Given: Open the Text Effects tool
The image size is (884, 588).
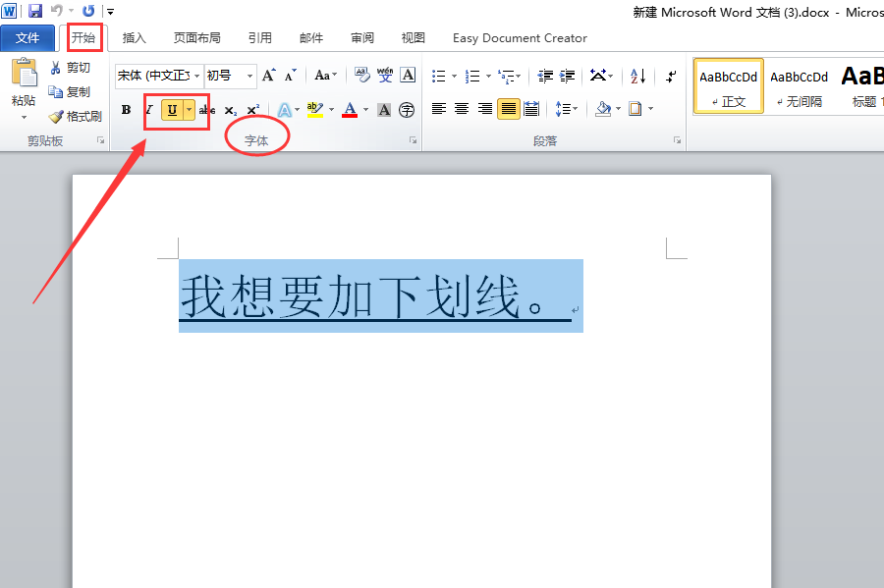Looking at the screenshot, I should point(286,109).
